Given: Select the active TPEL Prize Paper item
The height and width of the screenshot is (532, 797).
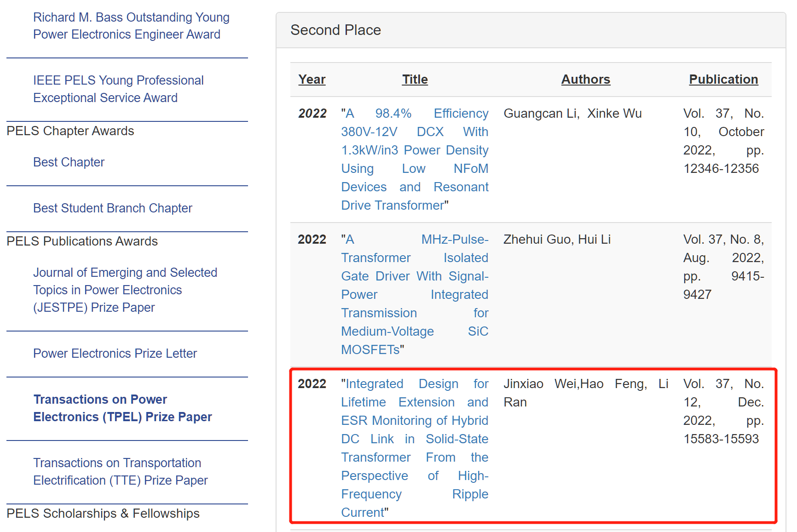Looking at the screenshot, I should pyautogui.click(x=122, y=408).
